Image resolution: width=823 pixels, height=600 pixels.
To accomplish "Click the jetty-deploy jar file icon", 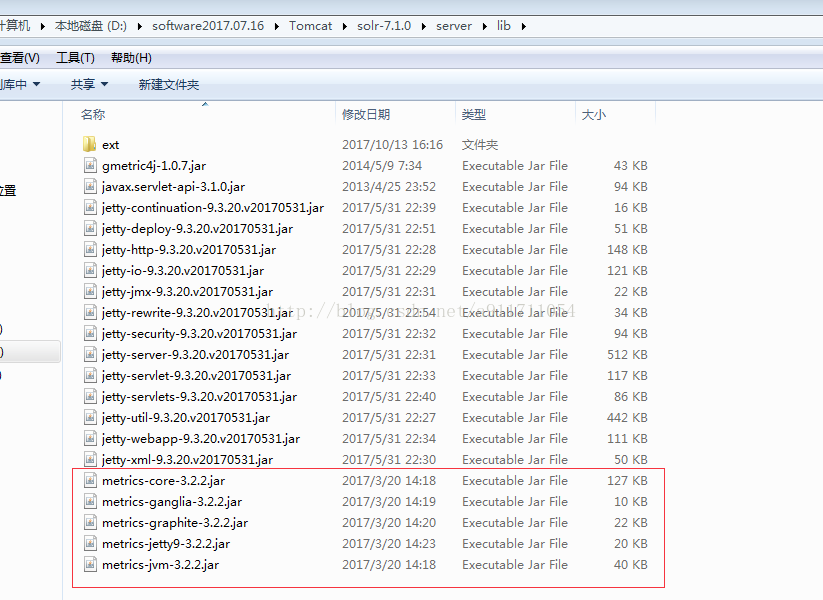I will tap(90, 228).
